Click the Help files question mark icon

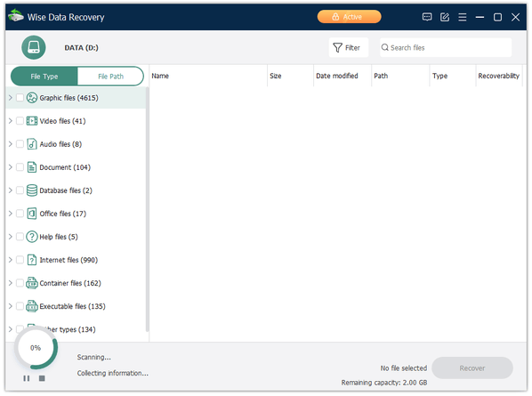coord(32,237)
